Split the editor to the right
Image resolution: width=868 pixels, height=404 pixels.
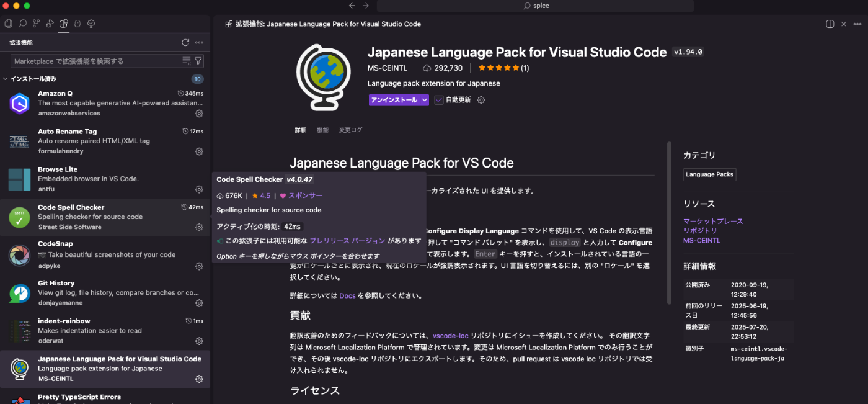[x=830, y=24]
